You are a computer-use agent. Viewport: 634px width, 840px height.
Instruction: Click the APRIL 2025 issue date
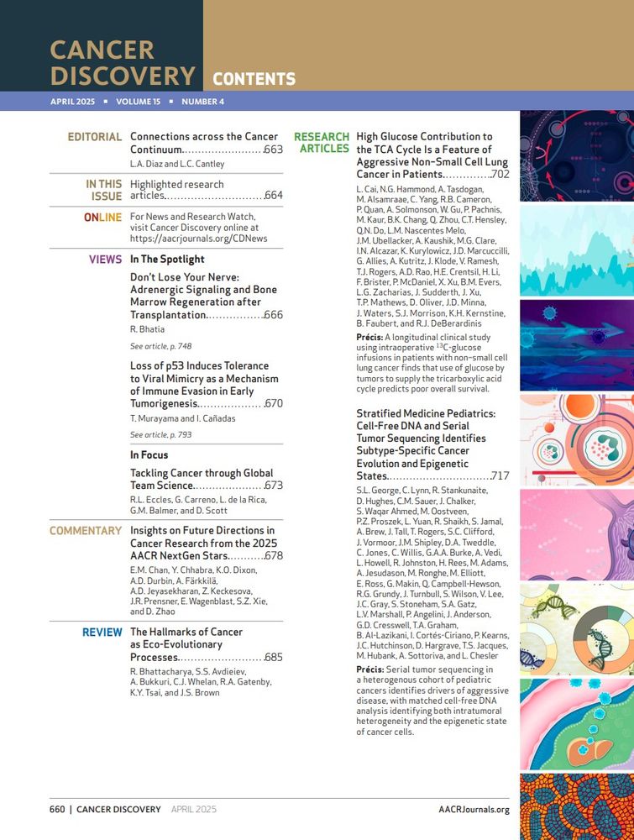pyautogui.click(x=73, y=102)
